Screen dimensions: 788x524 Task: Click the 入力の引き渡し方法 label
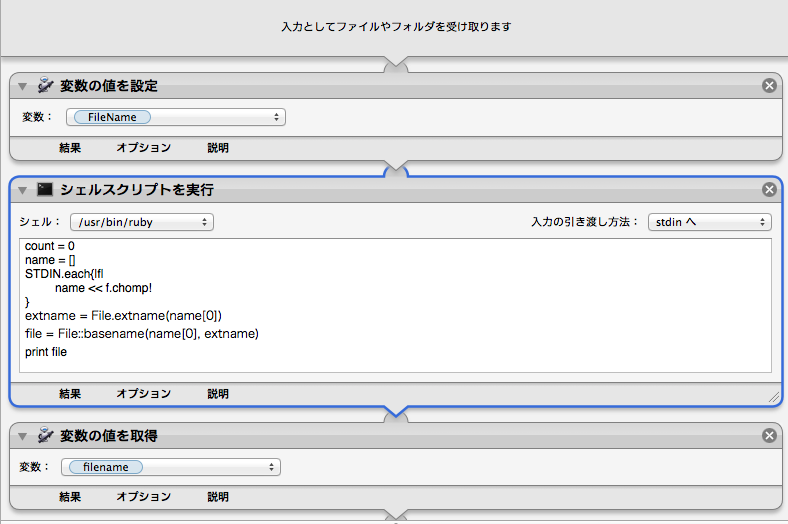[x=584, y=222]
